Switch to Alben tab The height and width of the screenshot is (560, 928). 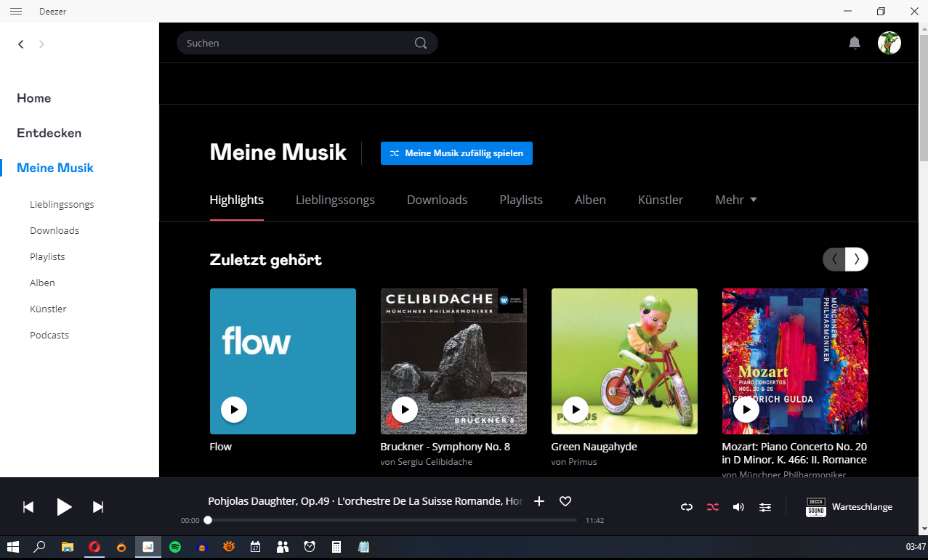tap(590, 200)
